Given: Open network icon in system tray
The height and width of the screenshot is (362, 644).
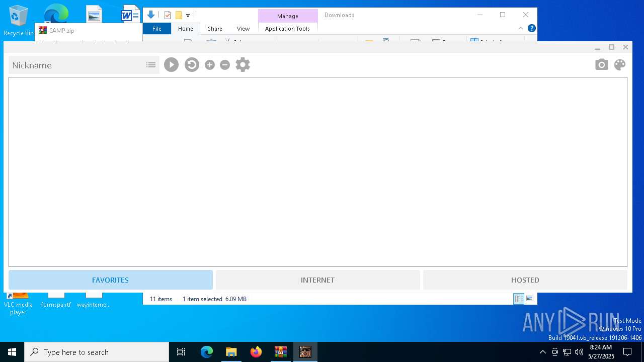Looking at the screenshot, I should (x=567, y=352).
